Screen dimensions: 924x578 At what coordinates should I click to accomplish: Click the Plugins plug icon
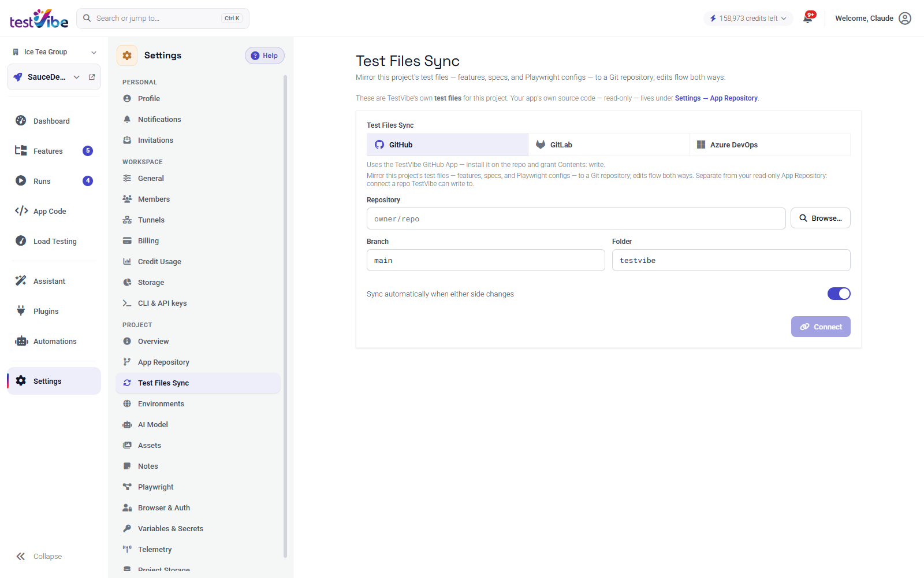coord(21,310)
